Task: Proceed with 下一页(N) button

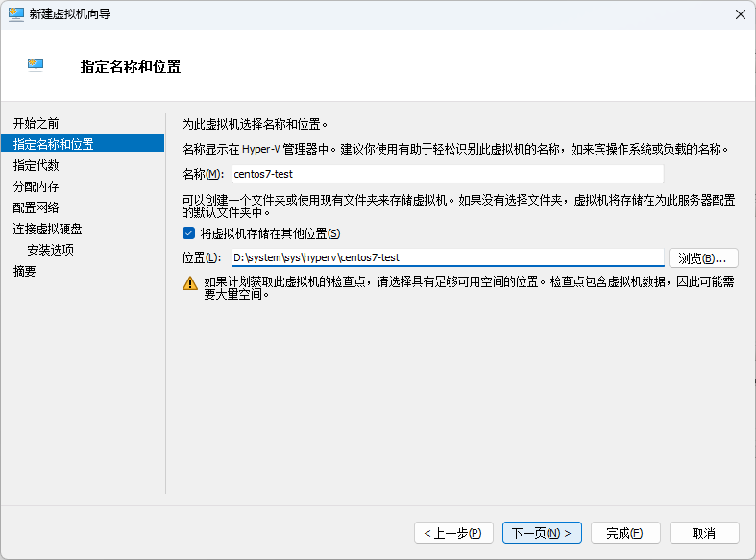Action: coord(542,533)
